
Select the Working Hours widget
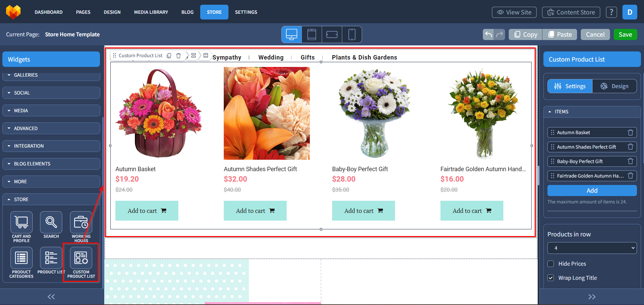point(81,227)
